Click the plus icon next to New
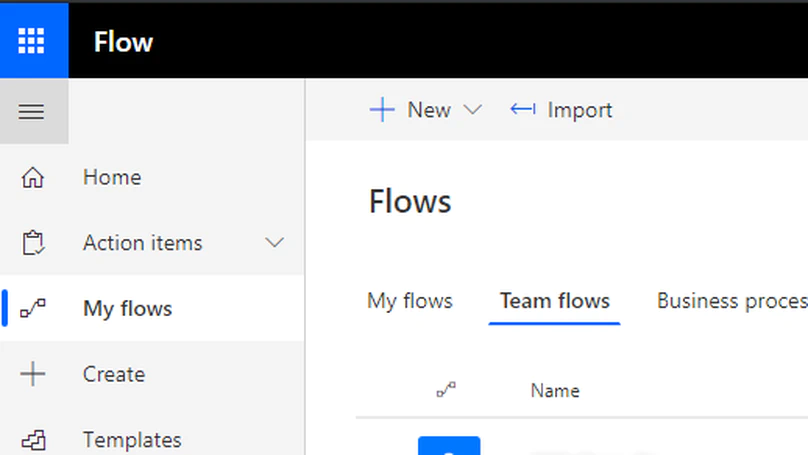808x455 pixels. [382, 110]
